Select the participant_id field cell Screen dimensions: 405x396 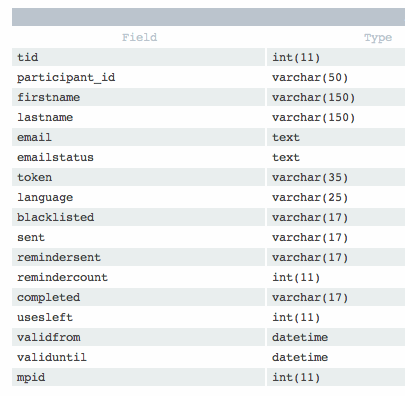pos(138,77)
